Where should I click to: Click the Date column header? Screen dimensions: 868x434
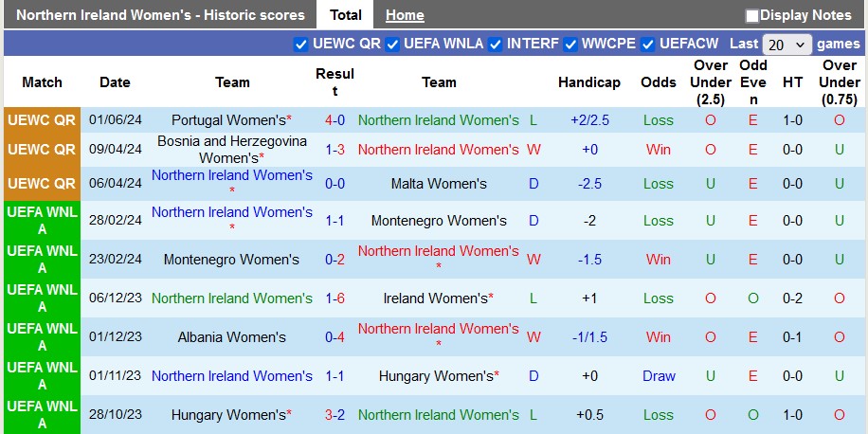tap(116, 82)
